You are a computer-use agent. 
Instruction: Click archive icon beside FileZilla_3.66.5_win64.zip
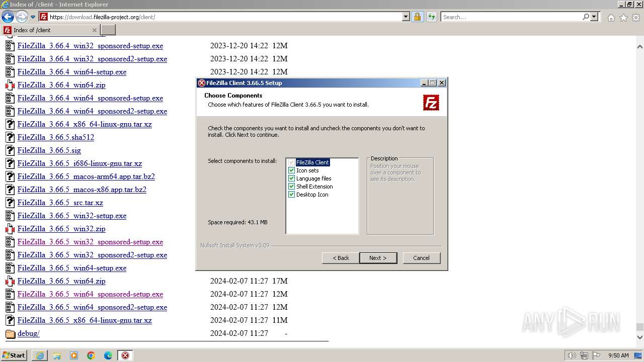pyautogui.click(x=10, y=281)
